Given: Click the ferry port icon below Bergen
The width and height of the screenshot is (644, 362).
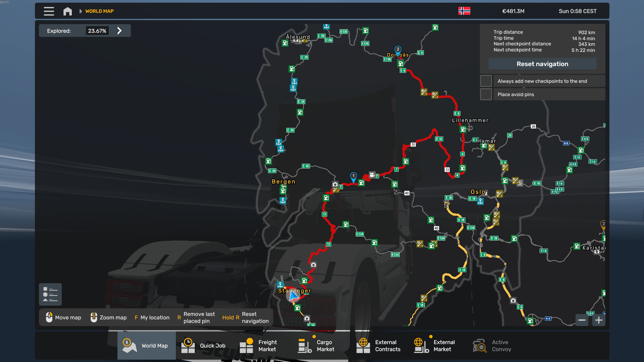Looking at the screenshot, I should (283, 201).
